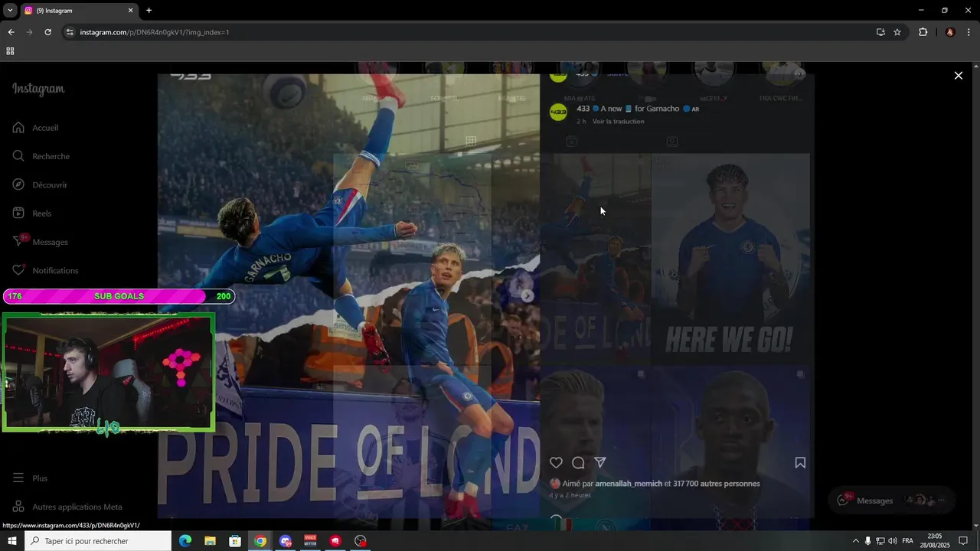Select the (9) Instagram tab

pos(79,11)
